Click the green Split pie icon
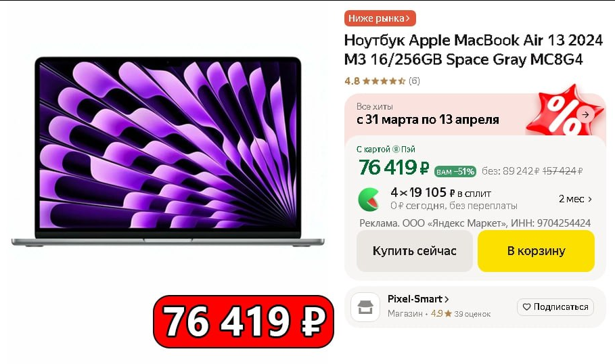 point(369,200)
